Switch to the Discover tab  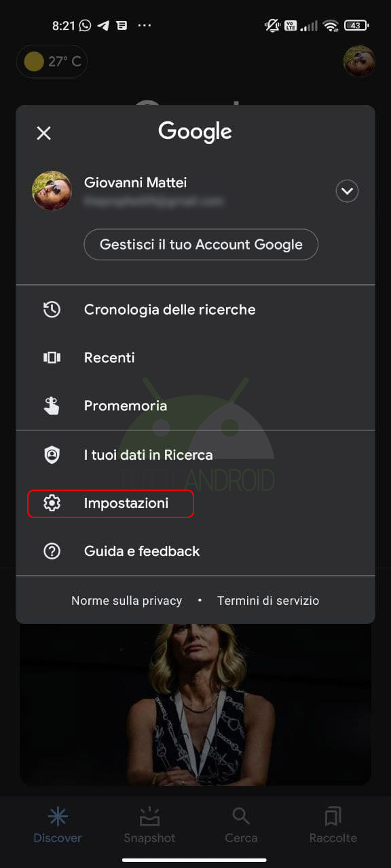click(58, 825)
